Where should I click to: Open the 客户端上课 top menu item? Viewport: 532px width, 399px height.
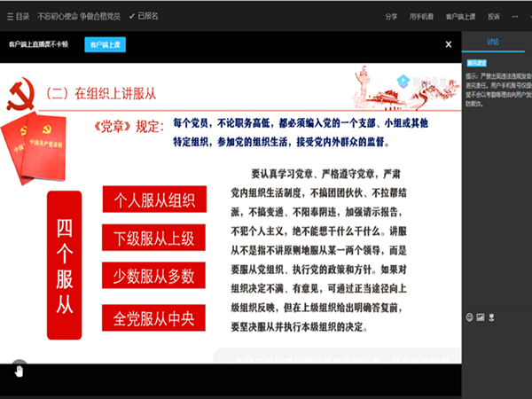click(460, 16)
